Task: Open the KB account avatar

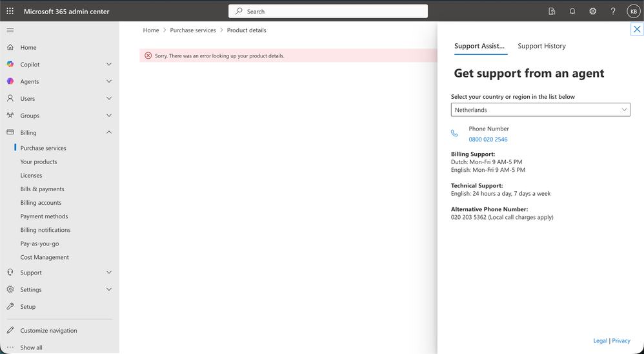Action: pyautogui.click(x=633, y=12)
